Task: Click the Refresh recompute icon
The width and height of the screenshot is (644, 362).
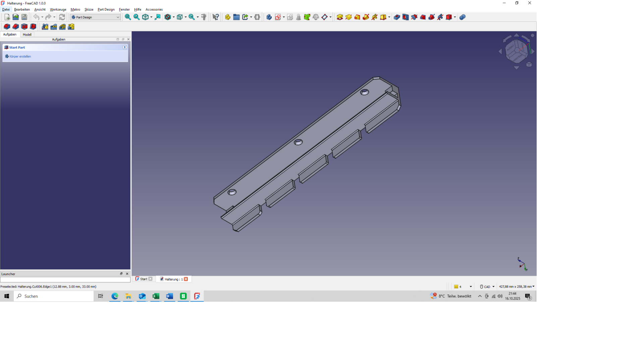Action: tap(62, 17)
